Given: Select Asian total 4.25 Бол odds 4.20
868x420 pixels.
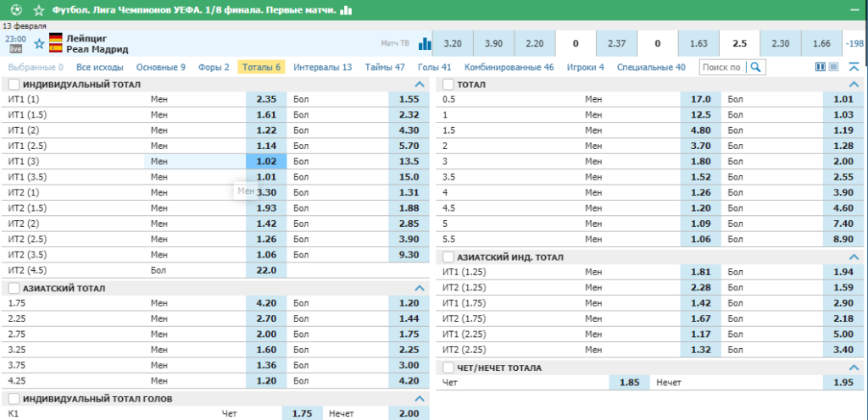Looking at the screenshot, I should pos(409,380).
